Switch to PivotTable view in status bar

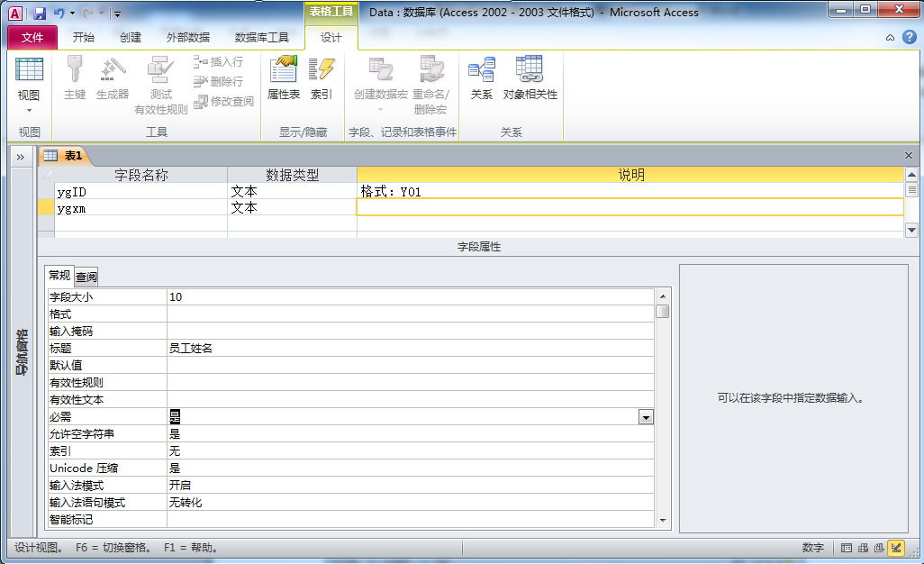click(863, 548)
